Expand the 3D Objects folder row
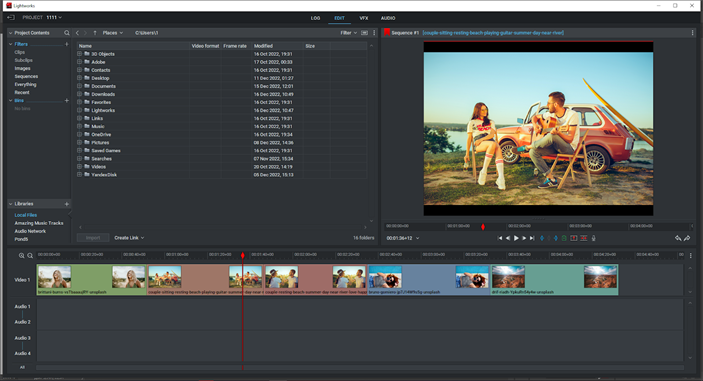Image resolution: width=703 pixels, height=381 pixels. pyautogui.click(x=79, y=54)
